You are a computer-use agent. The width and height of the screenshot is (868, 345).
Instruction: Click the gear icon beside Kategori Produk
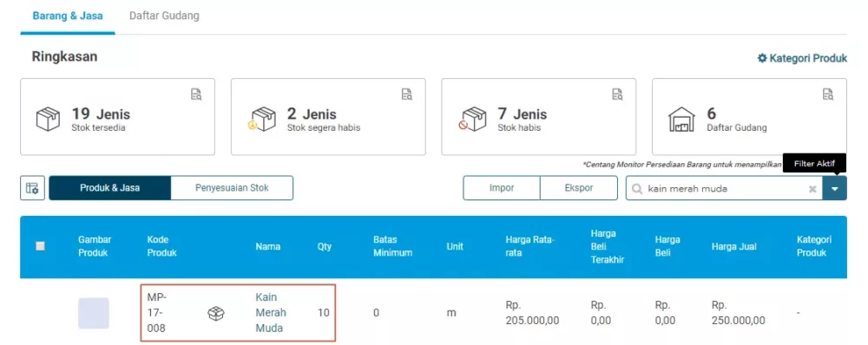tap(762, 58)
